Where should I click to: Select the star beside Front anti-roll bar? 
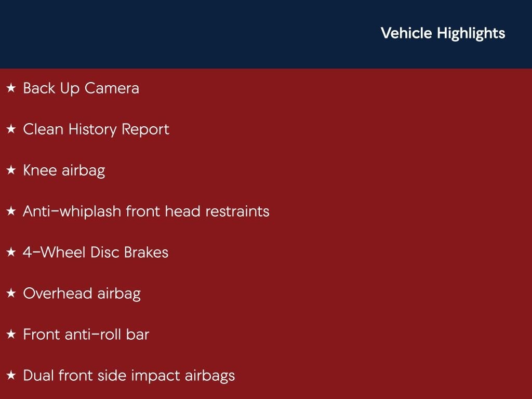[11, 335]
